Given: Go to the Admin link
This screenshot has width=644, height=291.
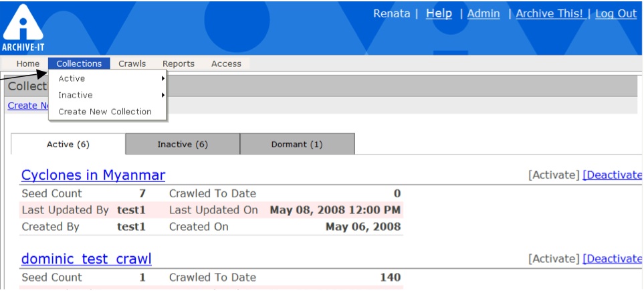Looking at the screenshot, I should pos(484,13).
